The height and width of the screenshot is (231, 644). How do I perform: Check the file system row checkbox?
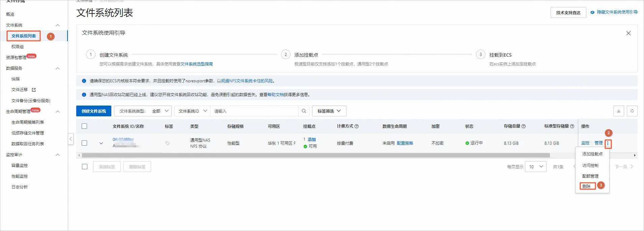click(84, 143)
